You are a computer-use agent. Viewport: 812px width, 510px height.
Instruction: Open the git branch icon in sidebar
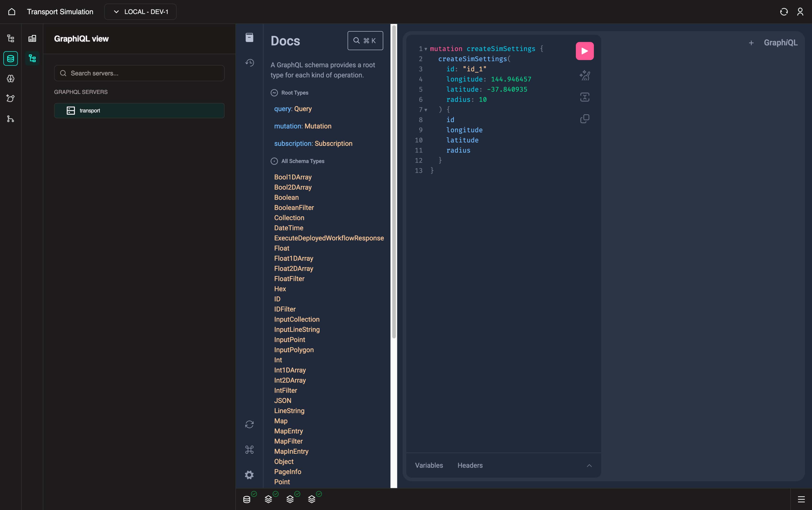click(x=11, y=119)
